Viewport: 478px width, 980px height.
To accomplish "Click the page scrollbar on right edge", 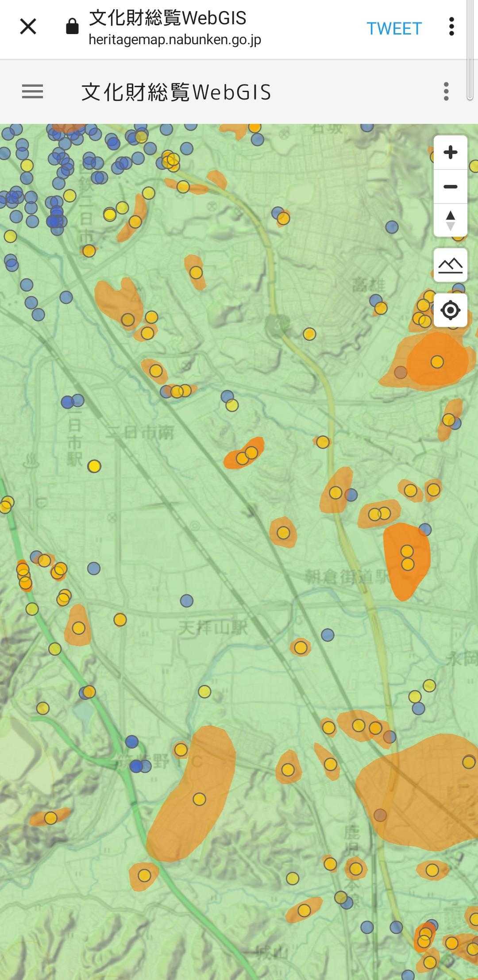I will point(470,51).
